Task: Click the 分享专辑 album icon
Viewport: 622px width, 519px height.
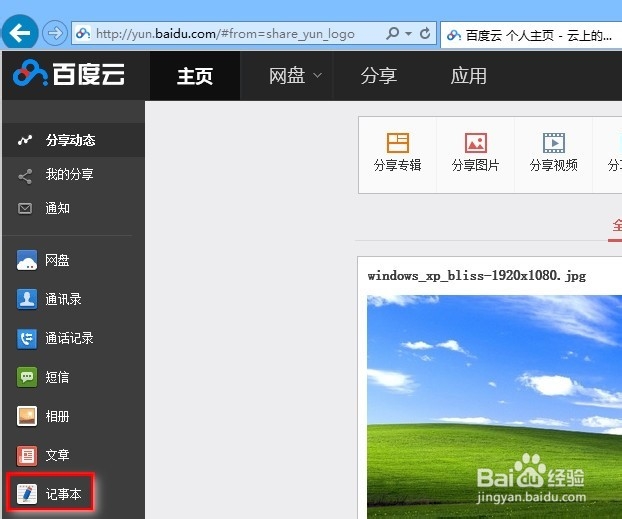Action: pyautogui.click(x=398, y=143)
